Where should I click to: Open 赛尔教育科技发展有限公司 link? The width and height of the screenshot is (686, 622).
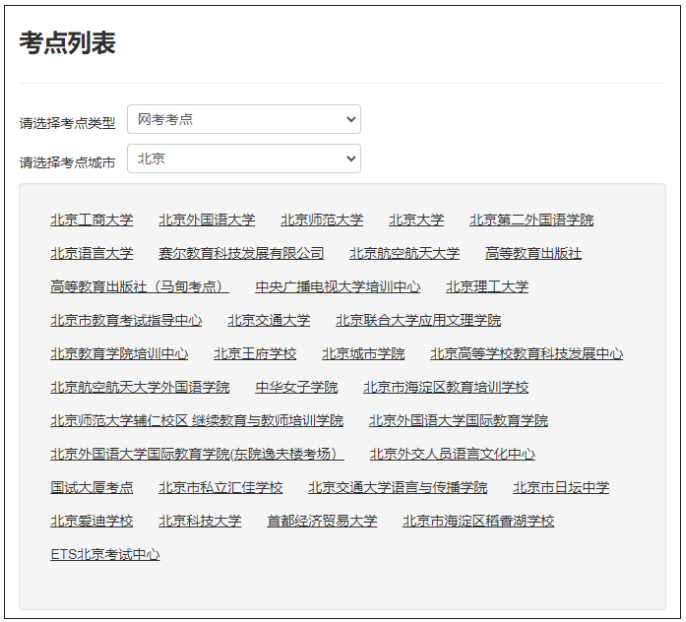coord(241,254)
